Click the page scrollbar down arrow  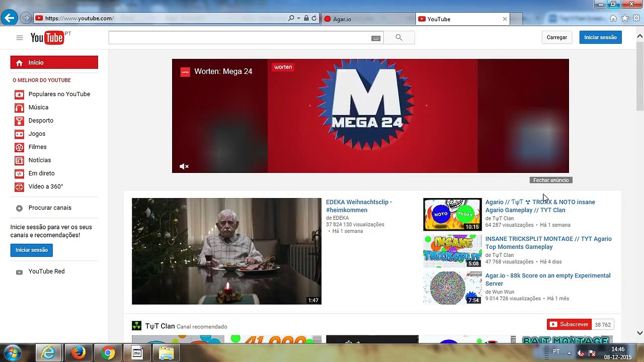(x=640, y=333)
